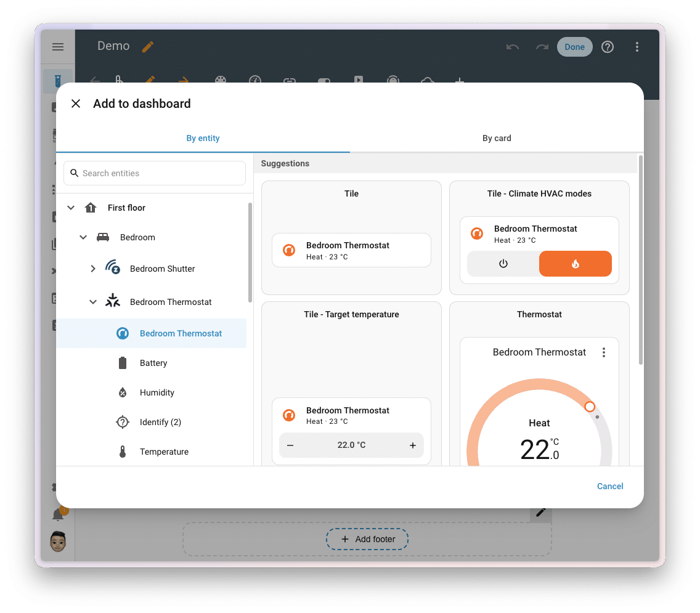Select the Battery entity
Screen dimensions: 700x613
[x=152, y=363]
